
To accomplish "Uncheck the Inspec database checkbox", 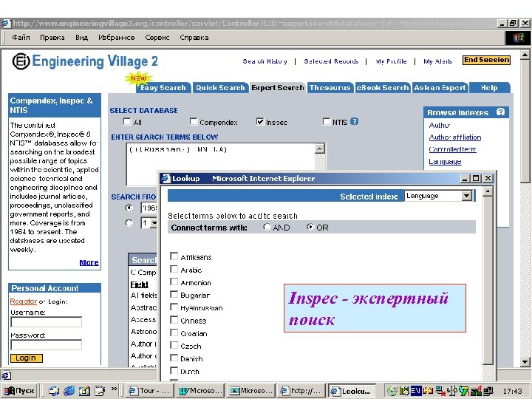I will [x=260, y=121].
